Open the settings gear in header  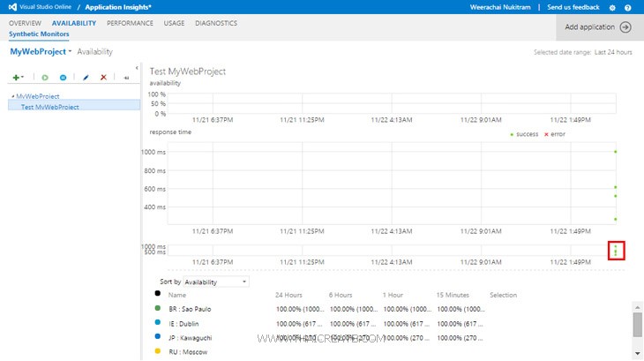[x=612, y=7]
